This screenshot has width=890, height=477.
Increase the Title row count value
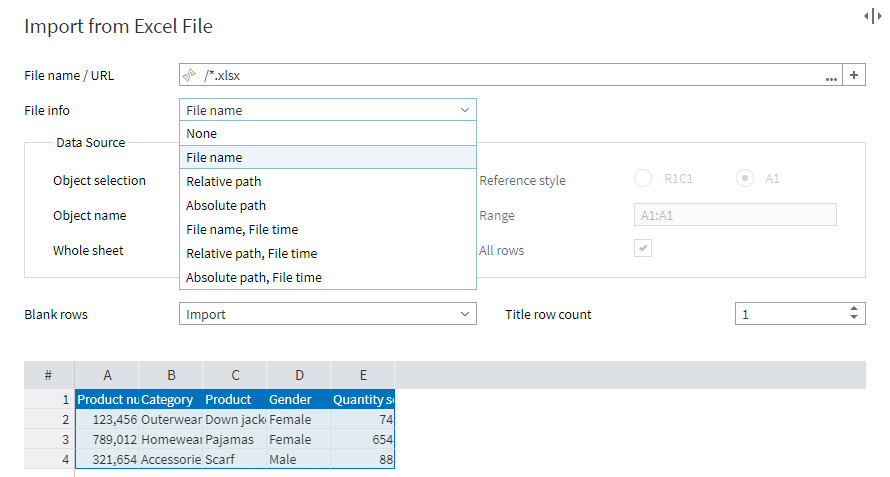[x=854, y=309]
